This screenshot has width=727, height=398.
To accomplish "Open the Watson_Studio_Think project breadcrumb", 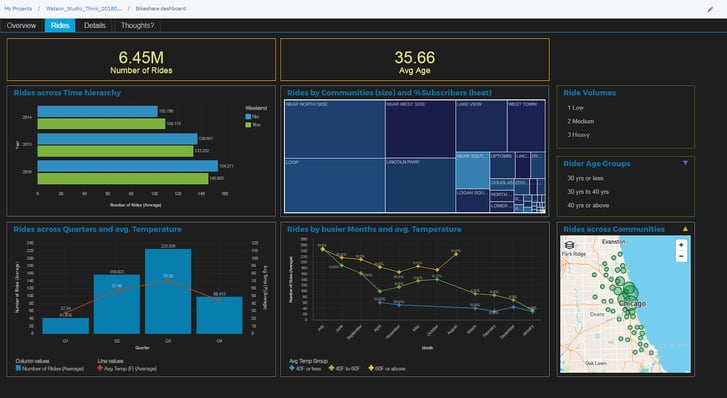I will (83, 9).
